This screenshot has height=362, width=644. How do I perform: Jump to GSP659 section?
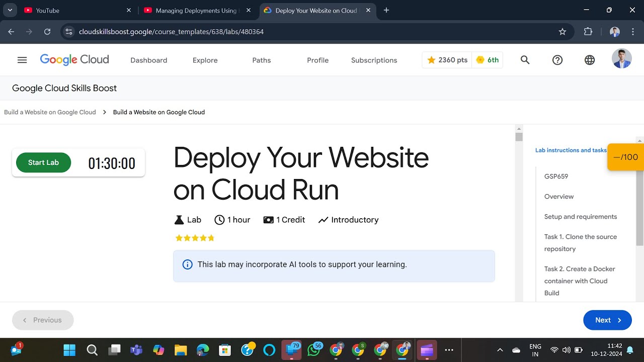[556, 176]
